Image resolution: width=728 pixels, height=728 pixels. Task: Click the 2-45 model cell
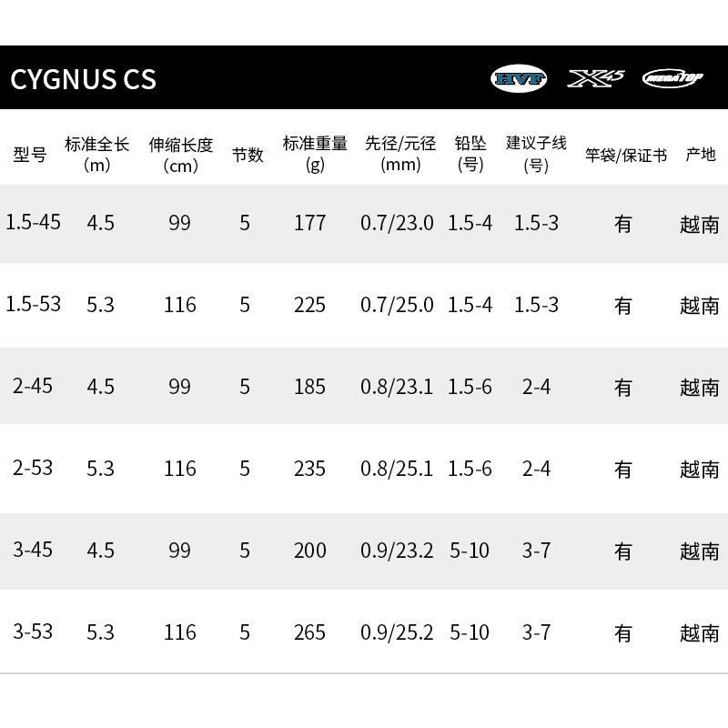[x=33, y=386]
